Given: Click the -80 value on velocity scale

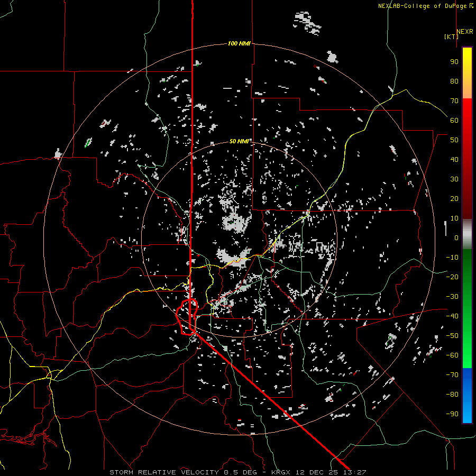Looking at the screenshot, I should pyautogui.click(x=452, y=395).
